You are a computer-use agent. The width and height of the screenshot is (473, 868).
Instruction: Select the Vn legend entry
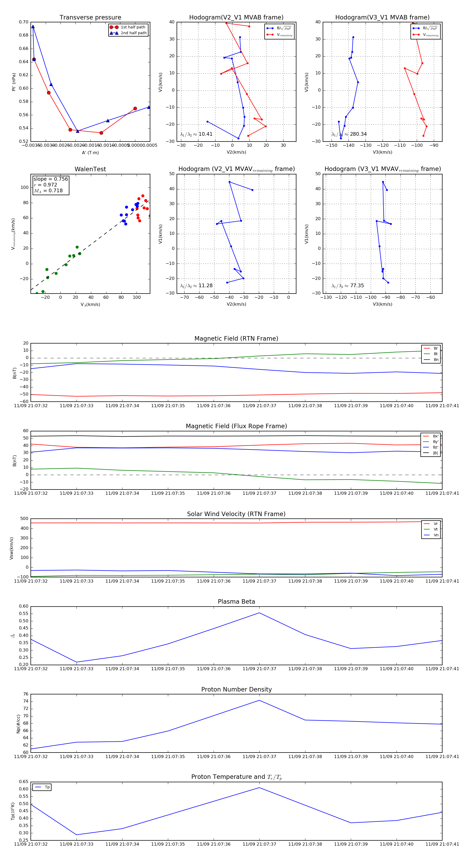pyautogui.click(x=431, y=535)
